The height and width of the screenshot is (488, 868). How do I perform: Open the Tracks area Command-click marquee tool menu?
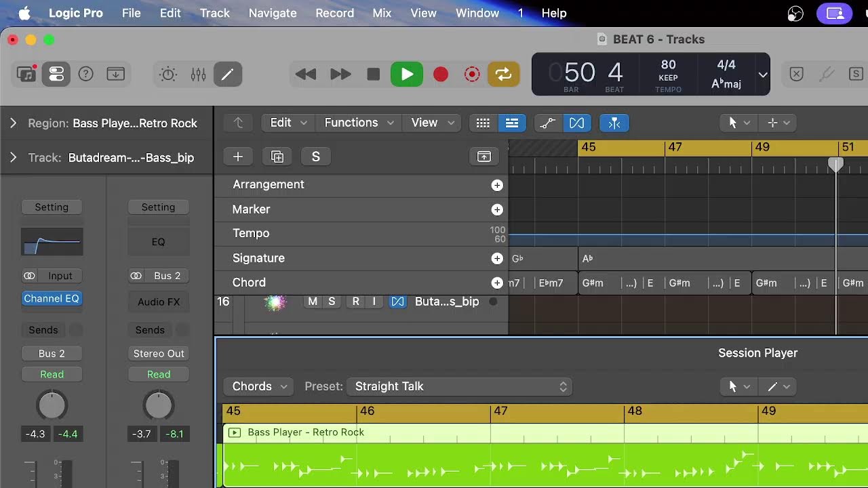click(778, 123)
